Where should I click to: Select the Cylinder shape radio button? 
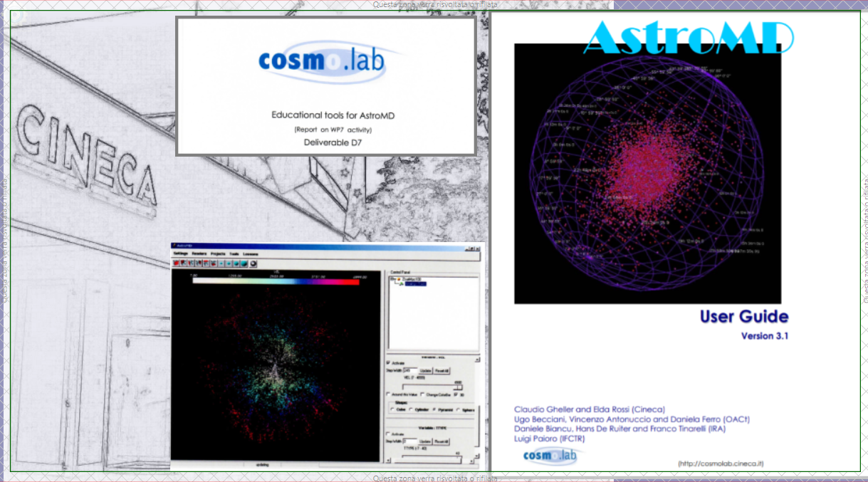[411, 410]
